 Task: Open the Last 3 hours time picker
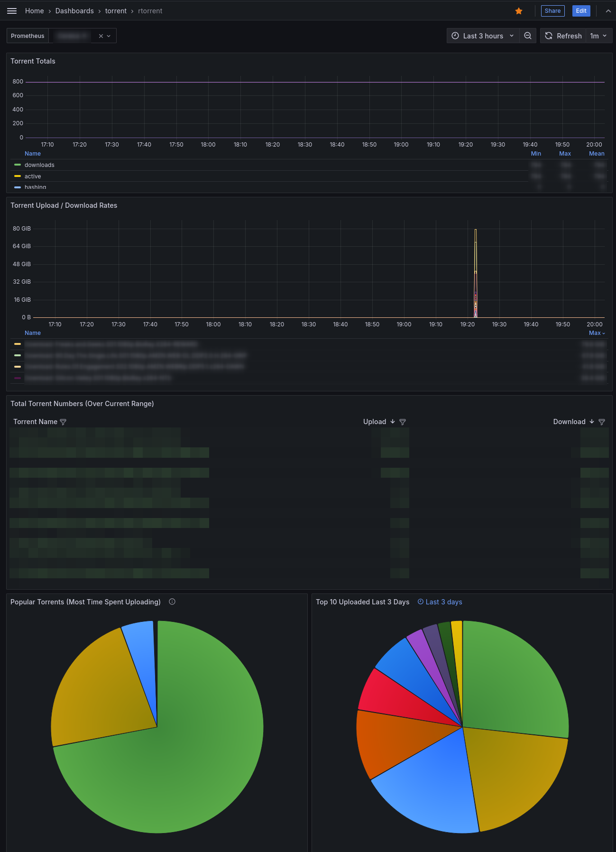(x=483, y=36)
